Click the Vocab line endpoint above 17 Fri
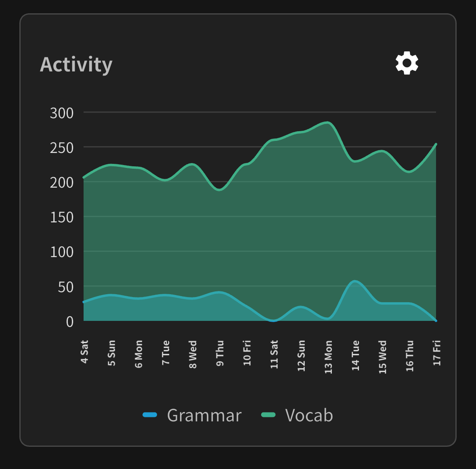 click(436, 144)
